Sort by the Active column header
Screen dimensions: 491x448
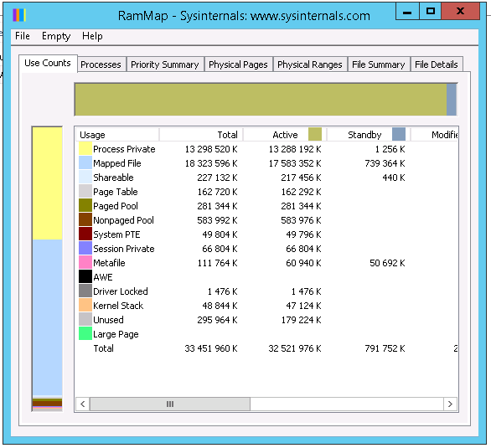pos(285,135)
